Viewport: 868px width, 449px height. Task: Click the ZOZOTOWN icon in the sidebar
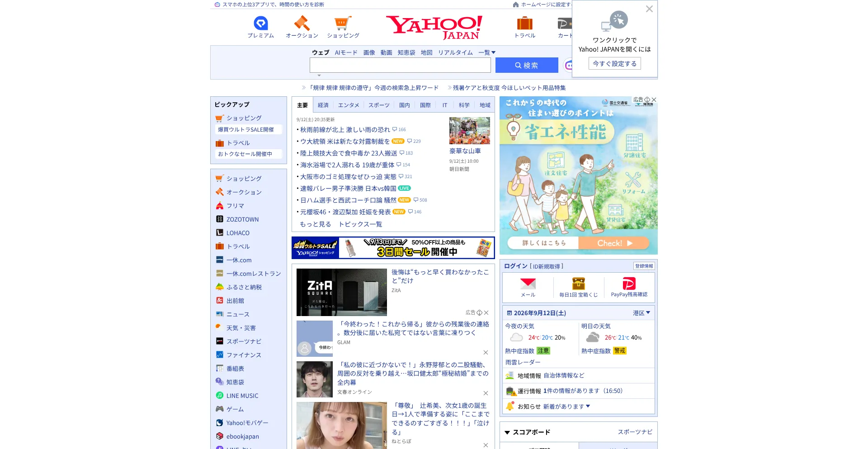[220, 219]
